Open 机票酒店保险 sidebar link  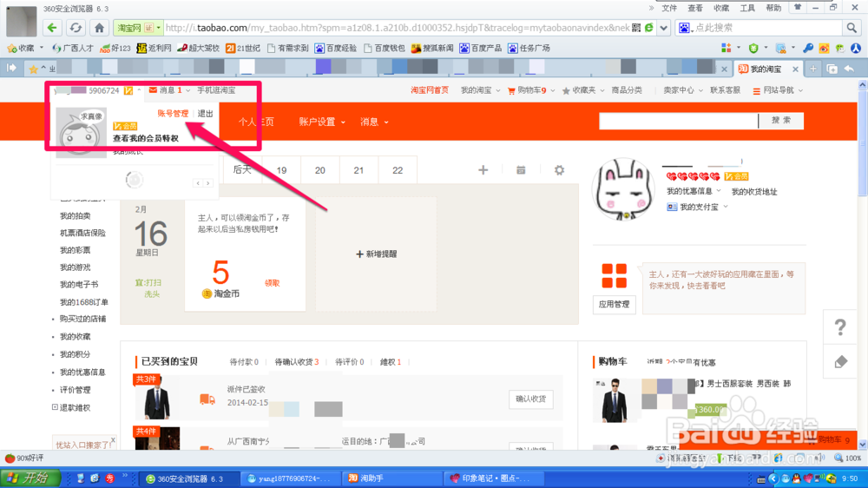[x=82, y=234]
